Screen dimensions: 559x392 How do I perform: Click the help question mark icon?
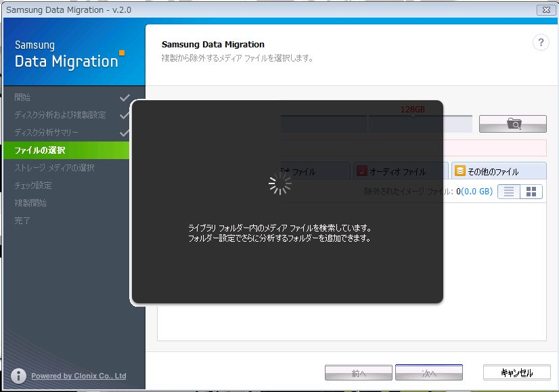pyautogui.click(x=540, y=43)
